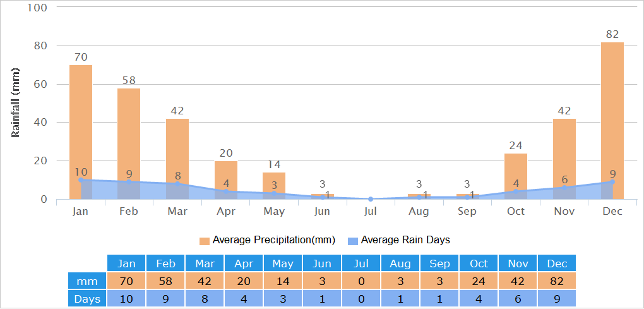Viewport: 644px width, 309px height.
Task: Click the blue Average Rain Days legend swatch
Action: click(353, 241)
